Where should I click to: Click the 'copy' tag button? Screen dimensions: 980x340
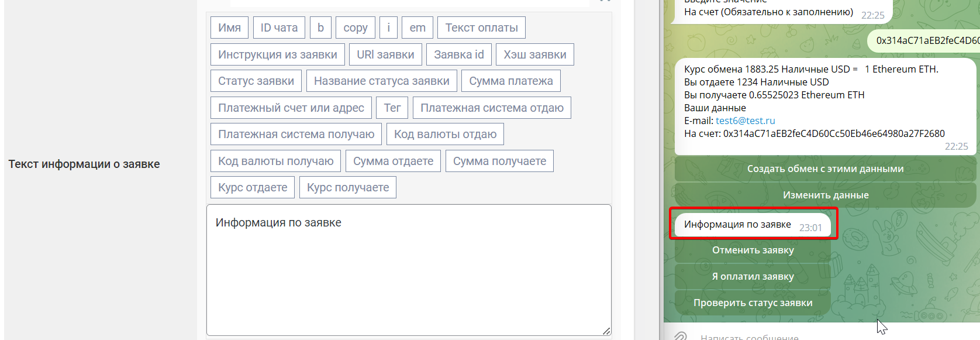coord(356,28)
